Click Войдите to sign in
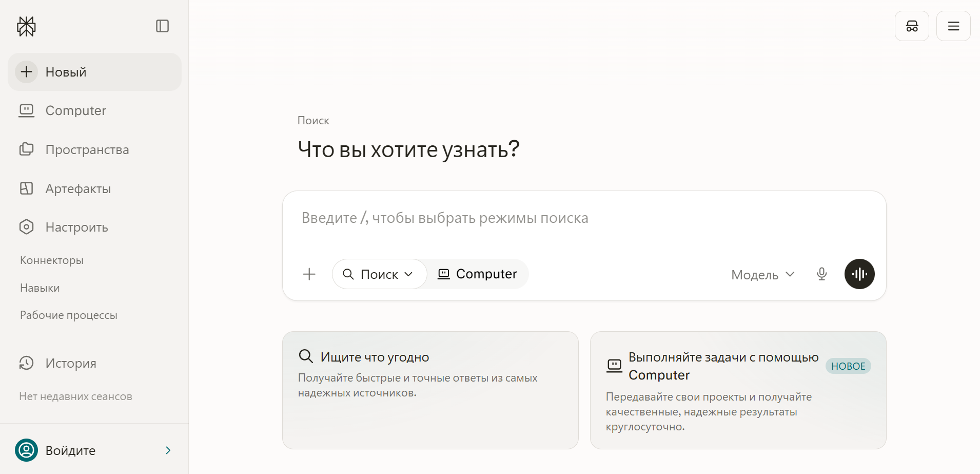This screenshot has width=980, height=474. coord(71,450)
